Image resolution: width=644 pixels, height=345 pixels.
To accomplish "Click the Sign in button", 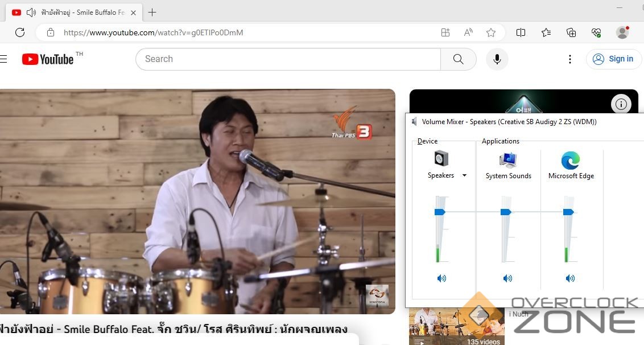I will click(614, 59).
